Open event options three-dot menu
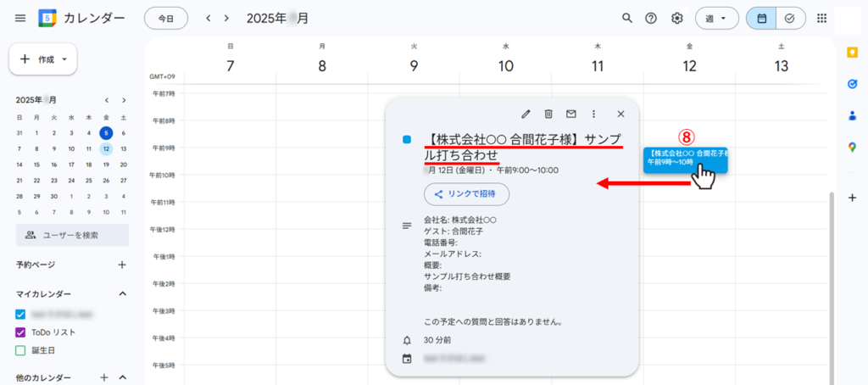This screenshot has height=385, width=868. pyautogui.click(x=593, y=114)
